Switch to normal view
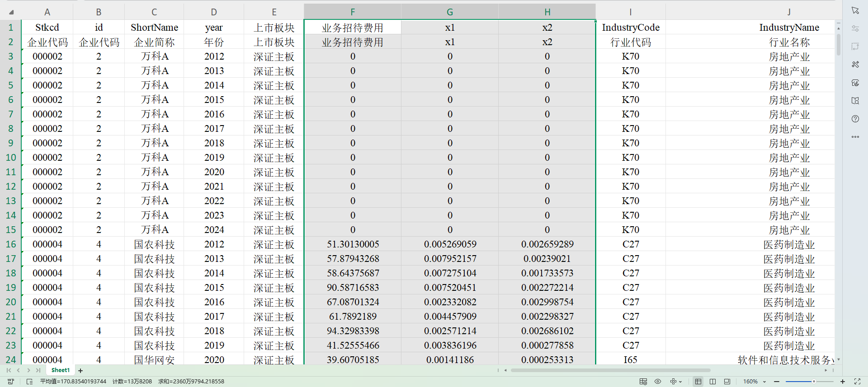This screenshot has height=387, width=868. click(698, 382)
